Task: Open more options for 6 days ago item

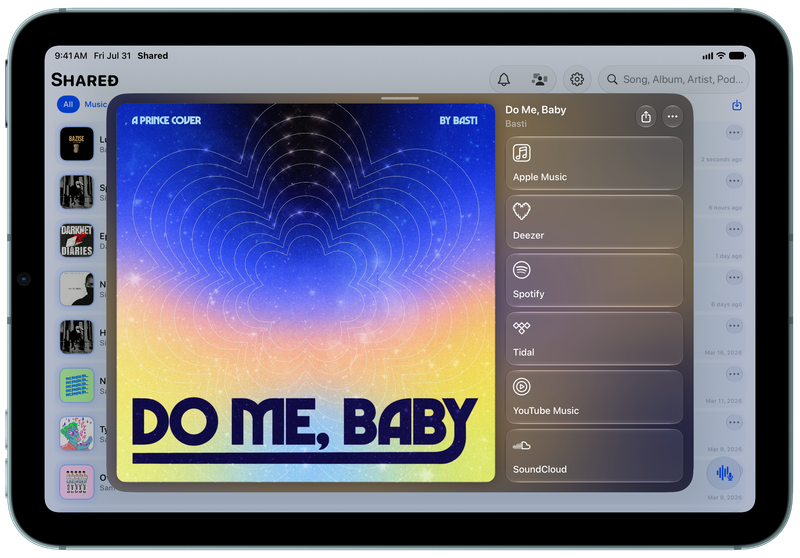Action: click(734, 277)
